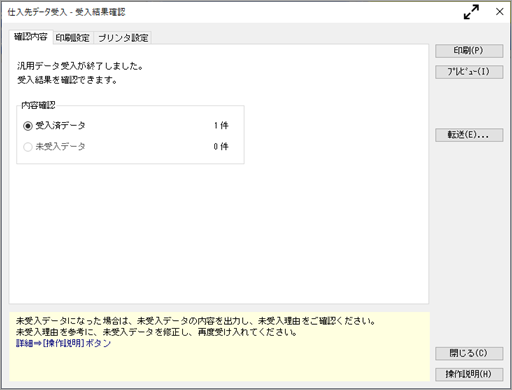Switch to the 確認内容 tab
Screen dimensions: 512x390
point(31,37)
